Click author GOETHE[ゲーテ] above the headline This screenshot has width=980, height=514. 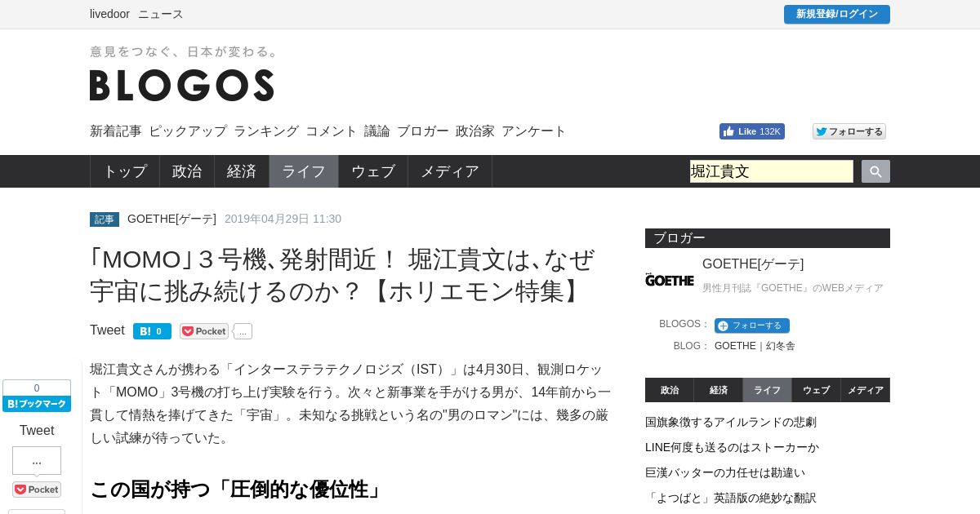click(x=171, y=219)
